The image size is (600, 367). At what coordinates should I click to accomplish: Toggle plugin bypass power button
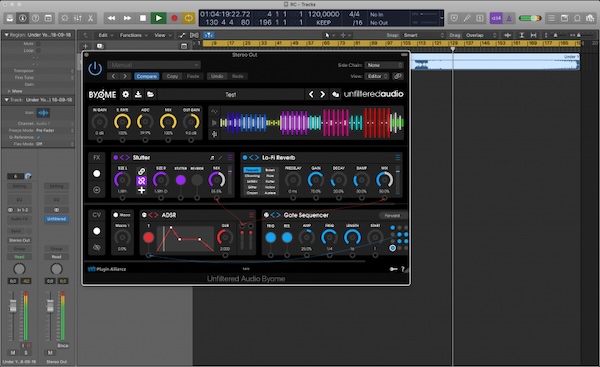click(95, 69)
